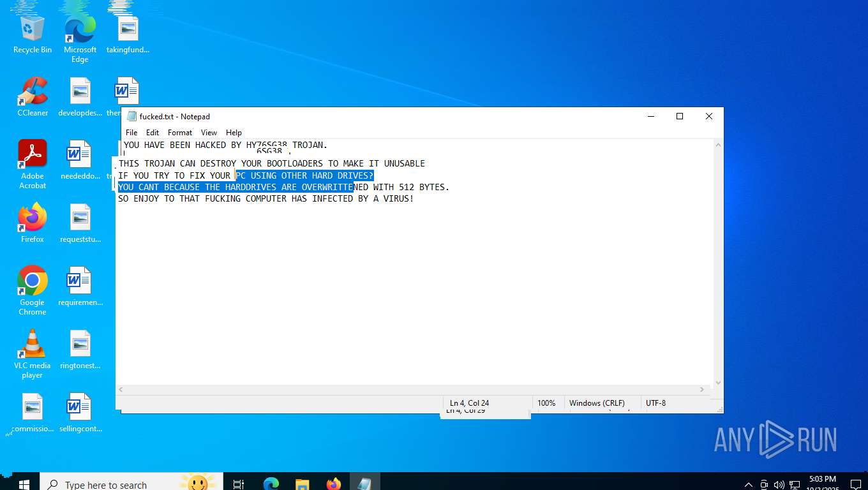868x490 pixels.
Task: Open Edge from the taskbar
Action: [x=271, y=484]
